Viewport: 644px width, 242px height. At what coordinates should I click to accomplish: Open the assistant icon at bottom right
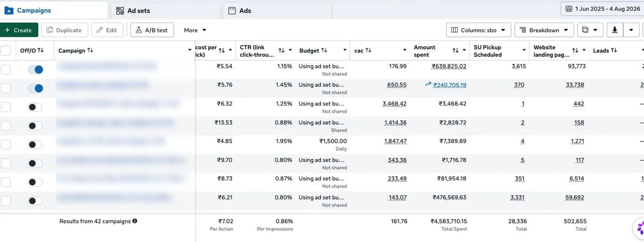tap(639, 228)
